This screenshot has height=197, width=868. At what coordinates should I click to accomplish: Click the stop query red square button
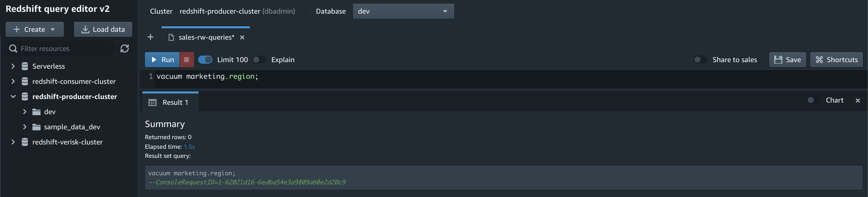[186, 60]
